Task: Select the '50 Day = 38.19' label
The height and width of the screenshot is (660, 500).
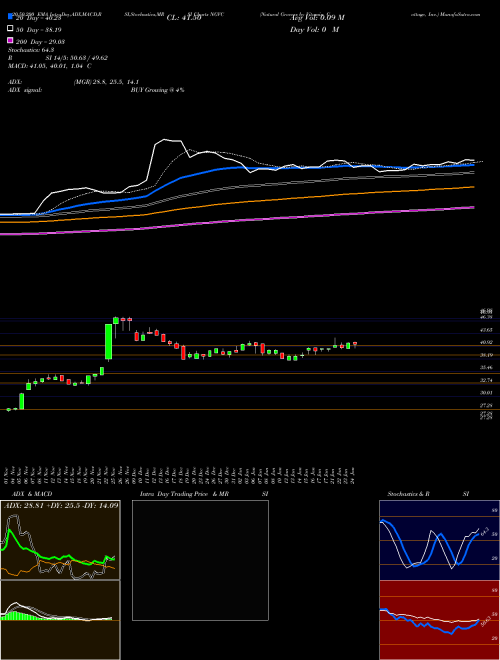Action: 40,30
